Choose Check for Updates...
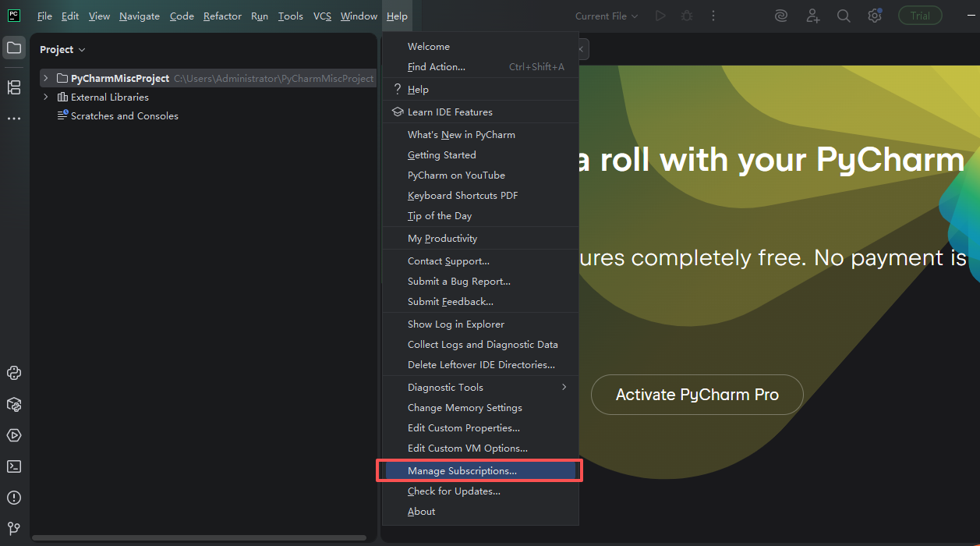Image resolution: width=980 pixels, height=546 pixels. (x=480, y=491)
